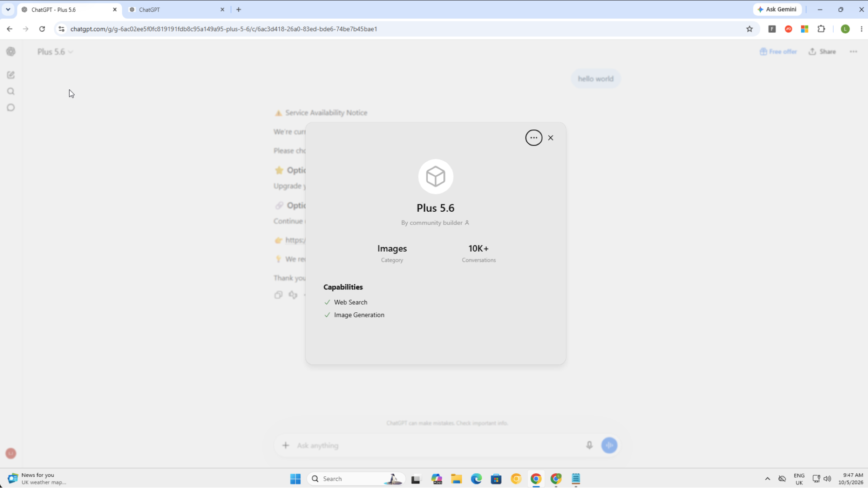Open the GPTs circle icon in sidebar
868x488 pixels.
(x=11, y=108)
